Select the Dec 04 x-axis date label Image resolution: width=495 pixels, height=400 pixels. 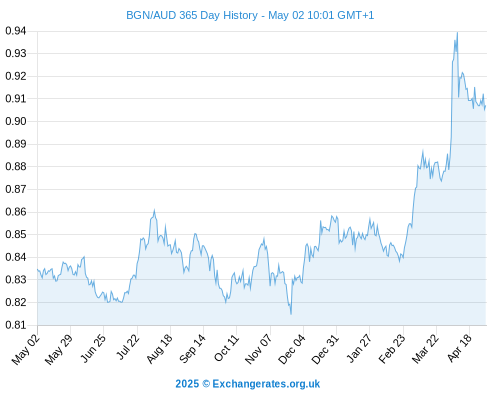(292, 349)
